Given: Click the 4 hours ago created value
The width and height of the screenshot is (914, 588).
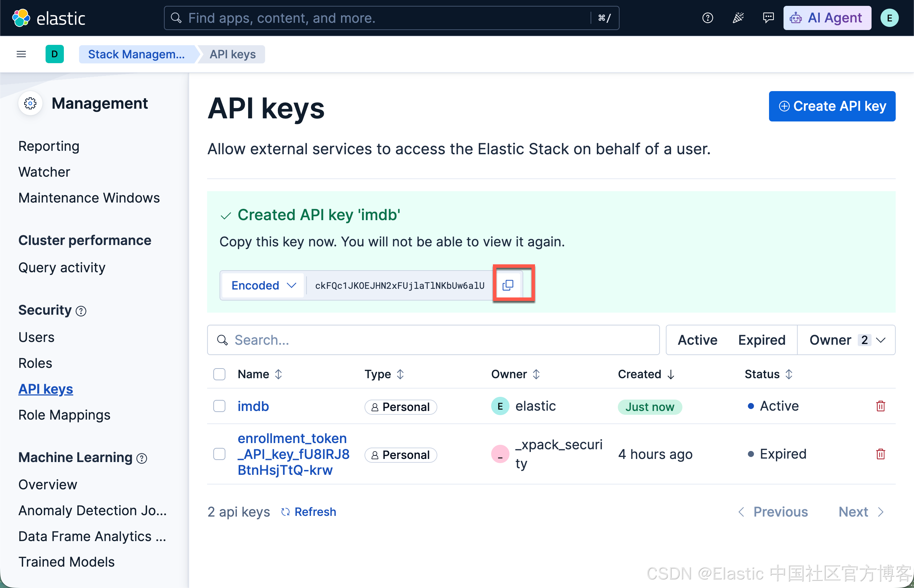Looking at the screenshot, I should pos(655,454).
